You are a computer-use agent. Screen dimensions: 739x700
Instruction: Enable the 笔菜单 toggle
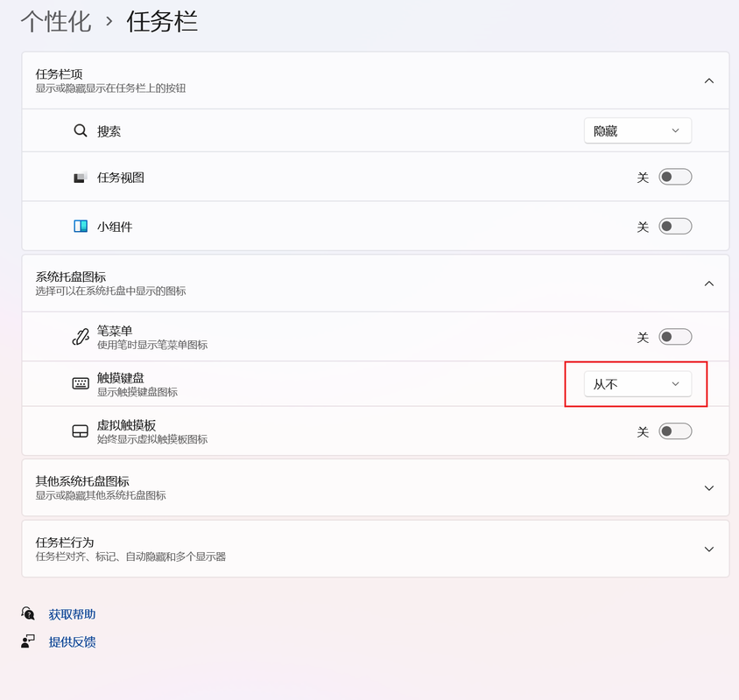[675, 337]
